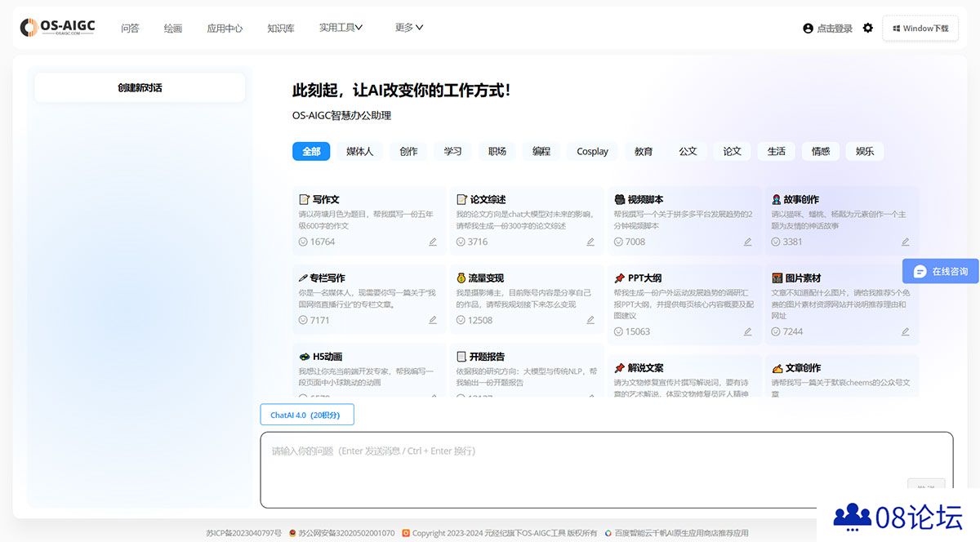The height and width of the screenshot is (542, 980).
Task: Click the police badge icon beside 苏公网安备
Action: [x=292, y=533]
